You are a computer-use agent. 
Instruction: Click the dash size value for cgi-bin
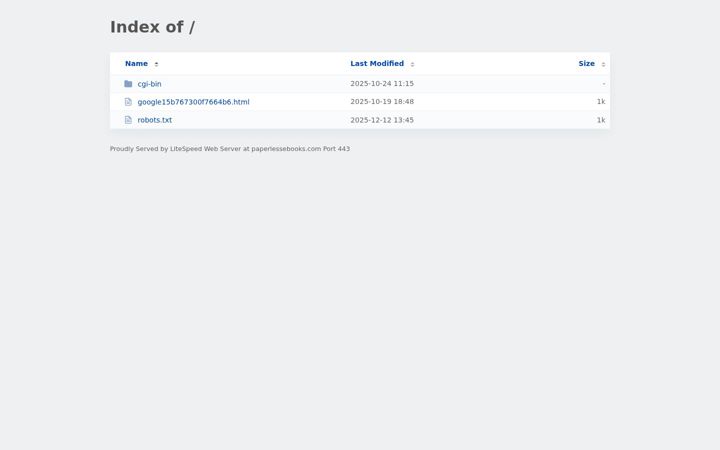(604, 84)
